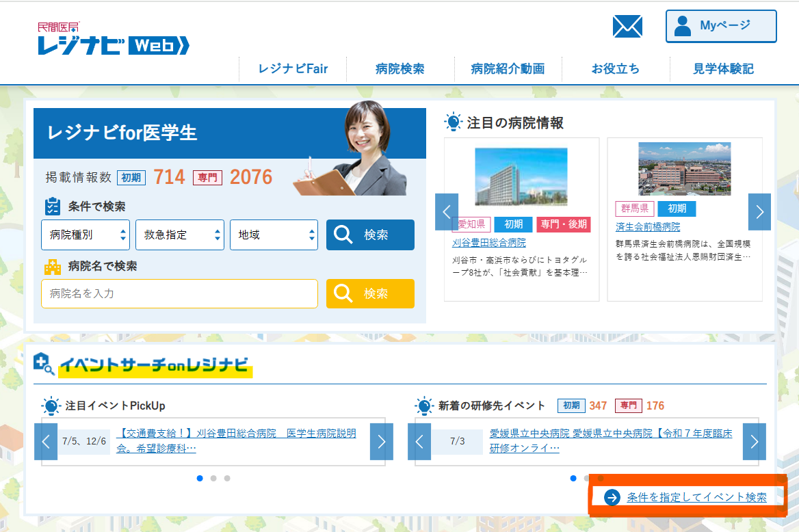Viewport: 799px width, 532px height.
Task: Click the 刈谷市・高浜市ならびに description text
Action: pos(520,266)
